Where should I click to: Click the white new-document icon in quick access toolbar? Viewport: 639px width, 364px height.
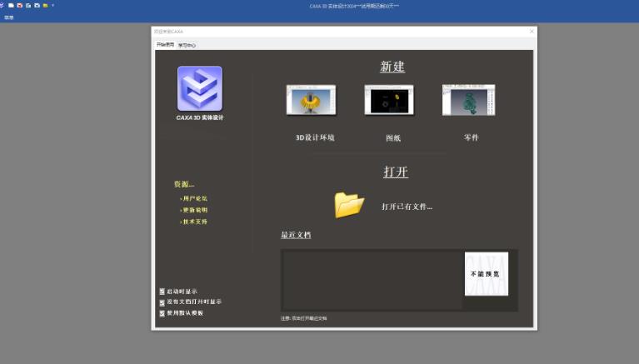(x=11, y=5)
